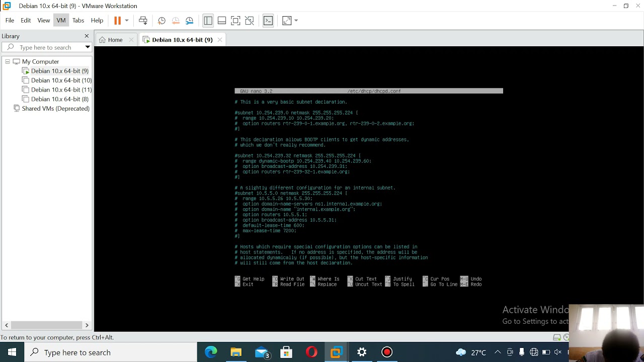Image resolution: width=644 pixels, height=362 pixels.
Task: Open weather widget showing 27°C
Action: point(471,352)
